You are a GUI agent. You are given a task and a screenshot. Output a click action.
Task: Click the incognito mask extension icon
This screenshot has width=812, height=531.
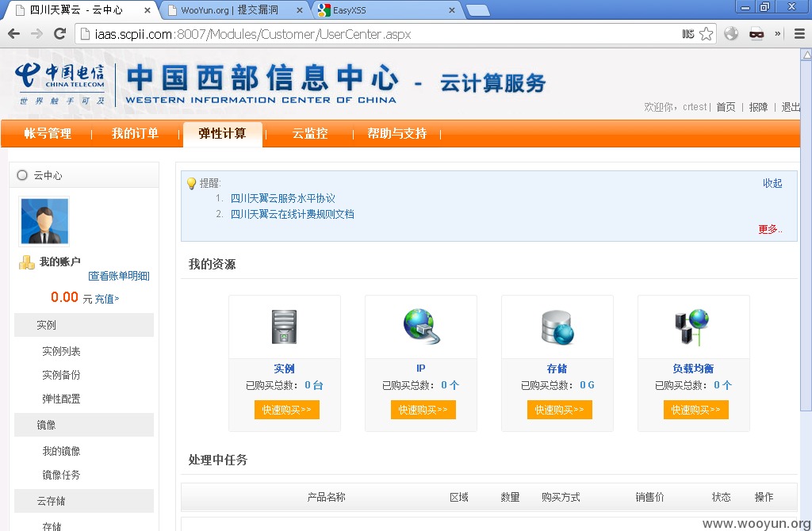(x=756, y=34)
